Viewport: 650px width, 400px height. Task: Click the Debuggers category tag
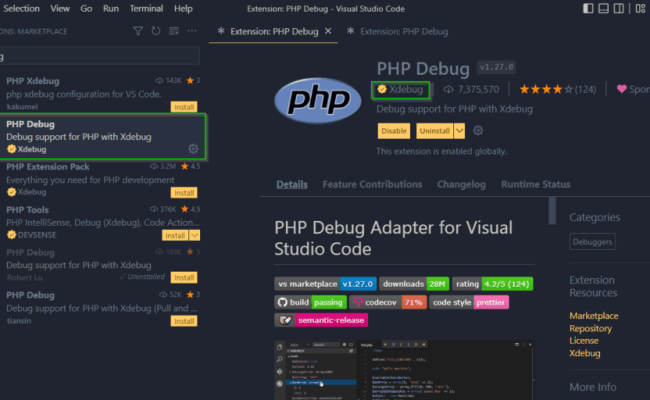point(592,242)
